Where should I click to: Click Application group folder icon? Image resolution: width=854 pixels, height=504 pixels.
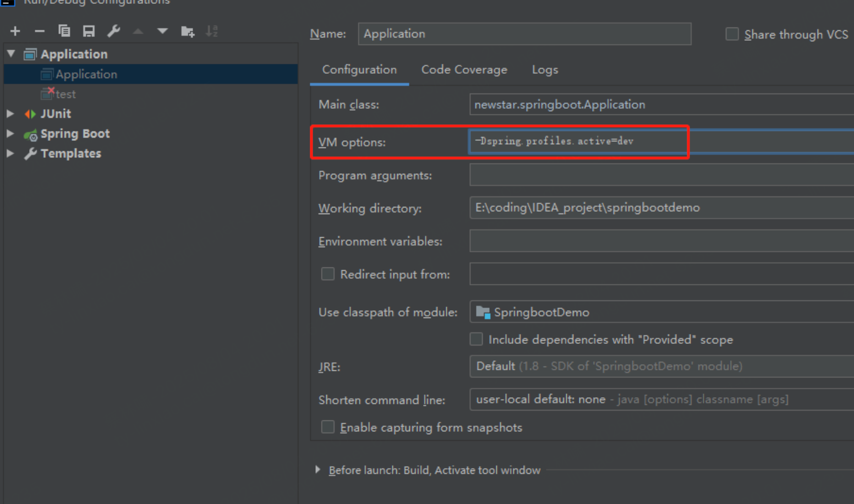[x=30, y=54]
